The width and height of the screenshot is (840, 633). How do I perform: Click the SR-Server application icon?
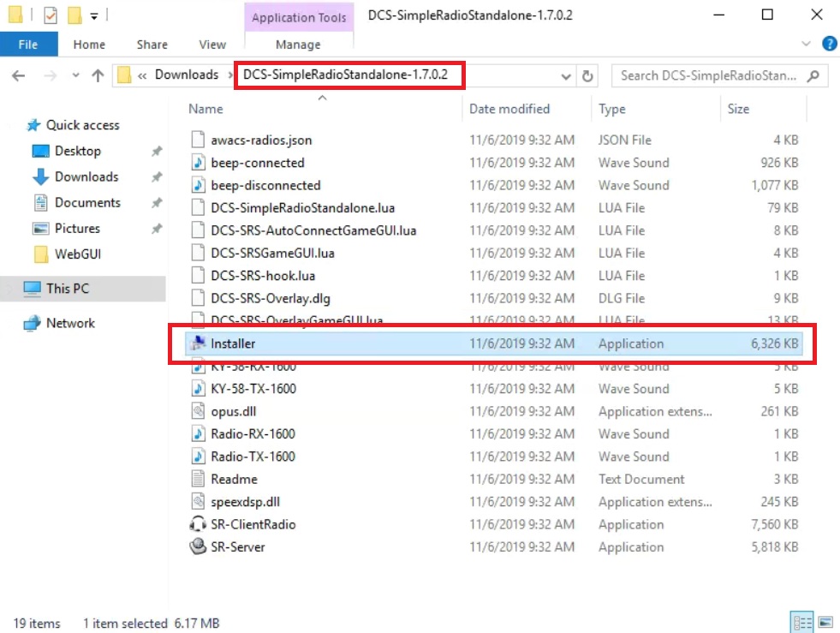198,546
